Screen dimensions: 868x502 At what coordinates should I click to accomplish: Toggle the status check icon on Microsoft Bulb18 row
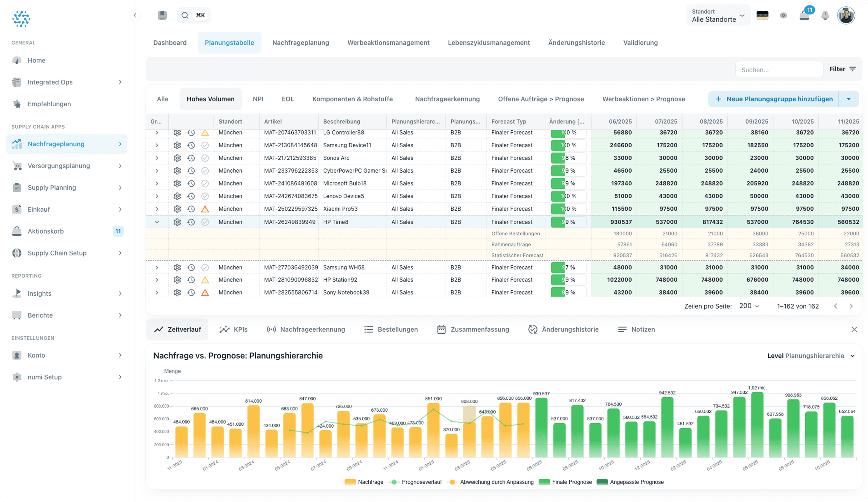(x=205, y=183)
